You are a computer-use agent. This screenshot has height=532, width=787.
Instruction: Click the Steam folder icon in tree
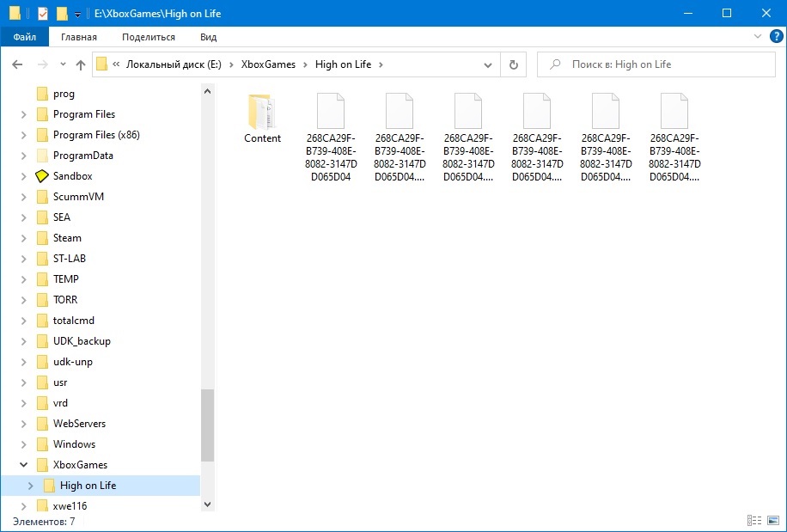click(x=42, y=237)
